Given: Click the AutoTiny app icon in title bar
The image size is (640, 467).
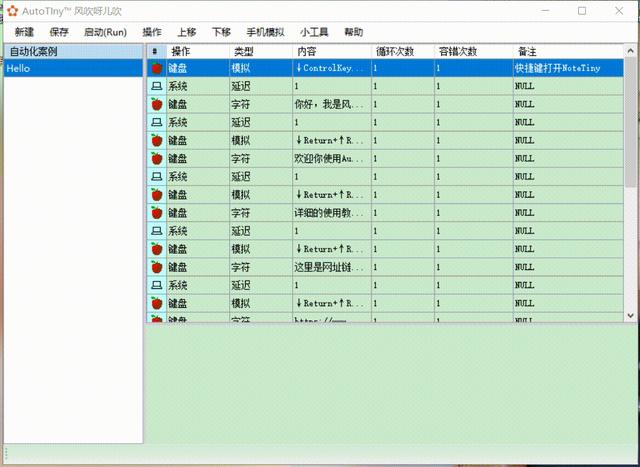Looking at the screenshot, I should pos(13,11).
